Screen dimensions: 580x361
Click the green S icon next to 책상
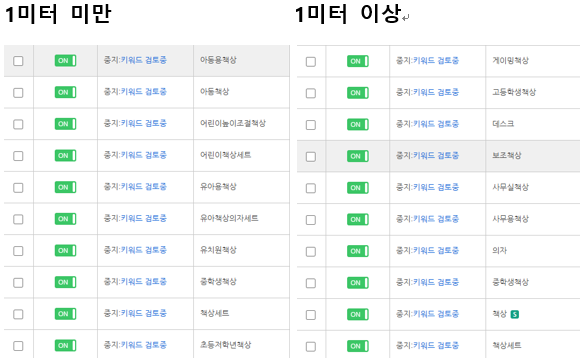[515, 314]
